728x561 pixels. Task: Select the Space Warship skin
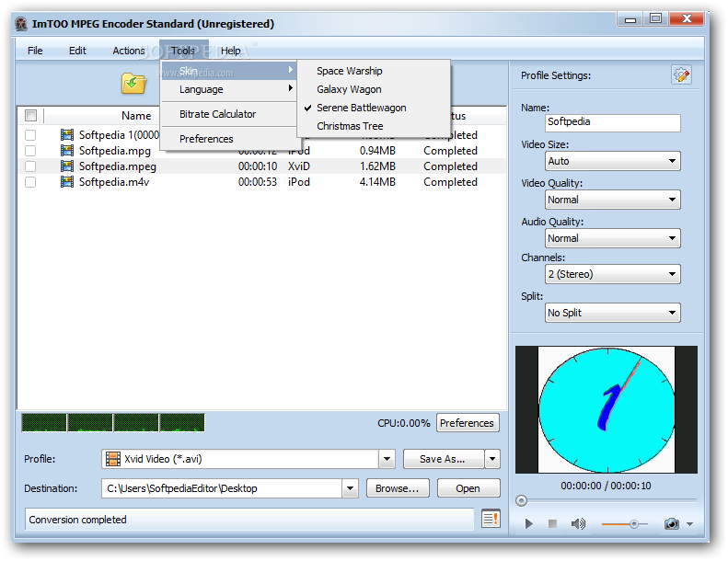[x=374, y=71]
